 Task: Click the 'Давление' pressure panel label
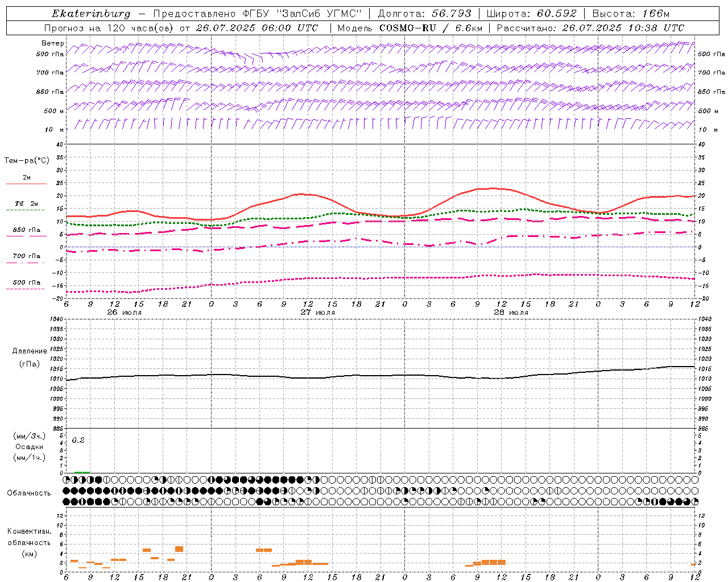click(x=30, y=351)
